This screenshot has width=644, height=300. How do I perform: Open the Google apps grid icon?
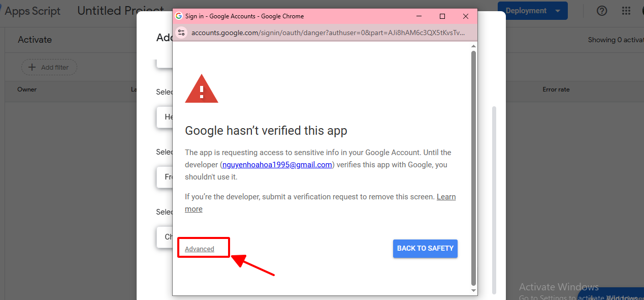[x=626, y=11]
